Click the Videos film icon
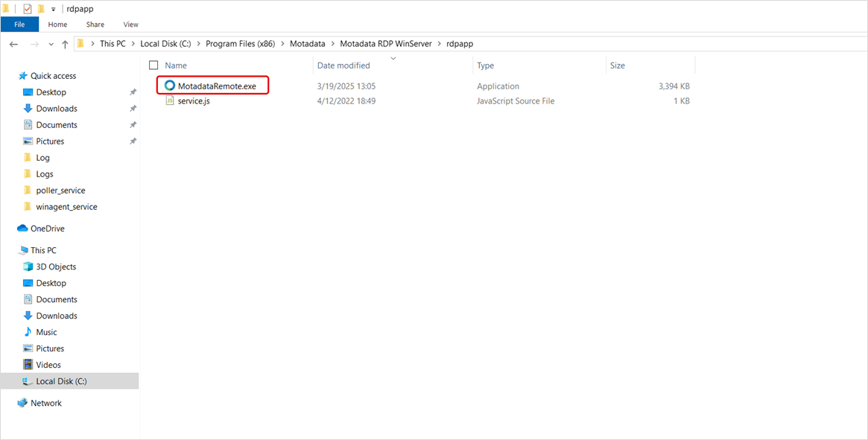Viewport: 868px width, 440px height. (28, 365)
